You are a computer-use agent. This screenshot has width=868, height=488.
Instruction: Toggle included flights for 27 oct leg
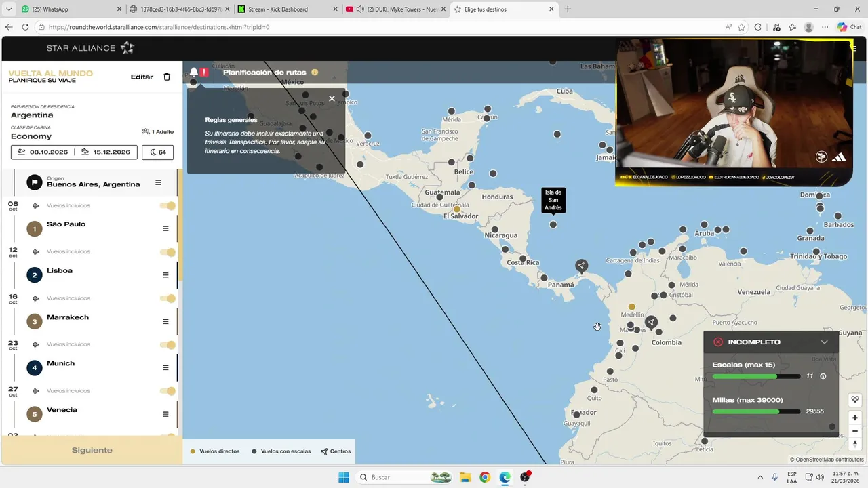click(x=167, y=391)
